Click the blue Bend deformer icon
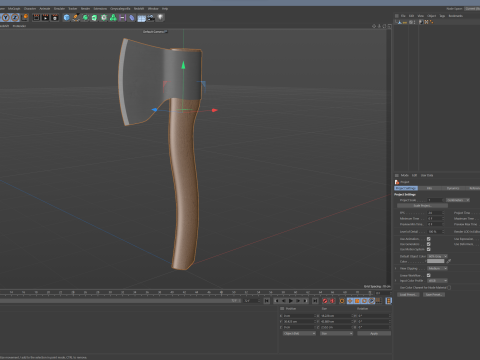Image resolution: width=480 pixels, height=360 pixels. coord(132,17)
